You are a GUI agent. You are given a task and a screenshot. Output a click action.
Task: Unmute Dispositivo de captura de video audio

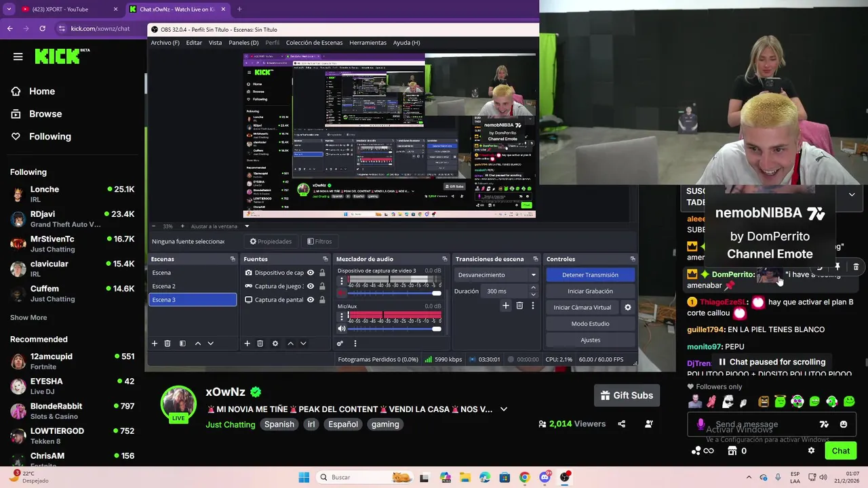[341, 293]
